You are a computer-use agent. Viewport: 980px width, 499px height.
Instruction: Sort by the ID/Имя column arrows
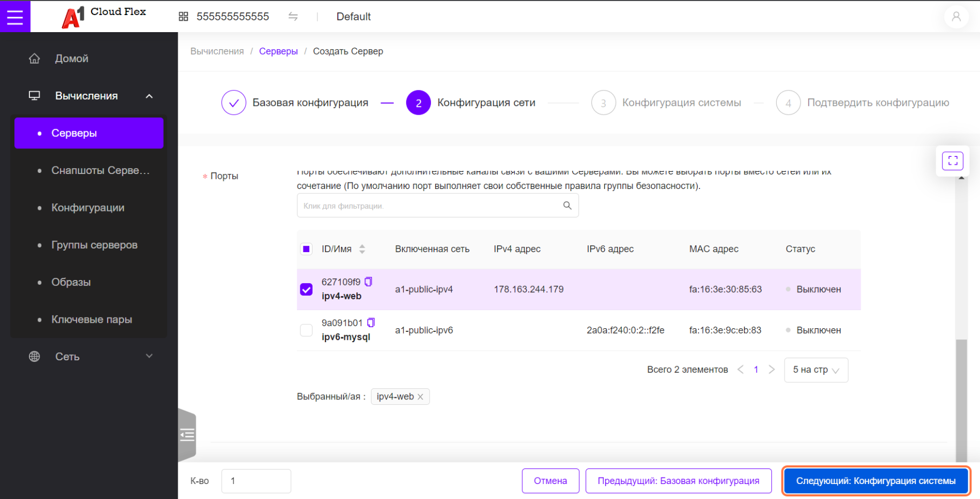tap(362, 249)
